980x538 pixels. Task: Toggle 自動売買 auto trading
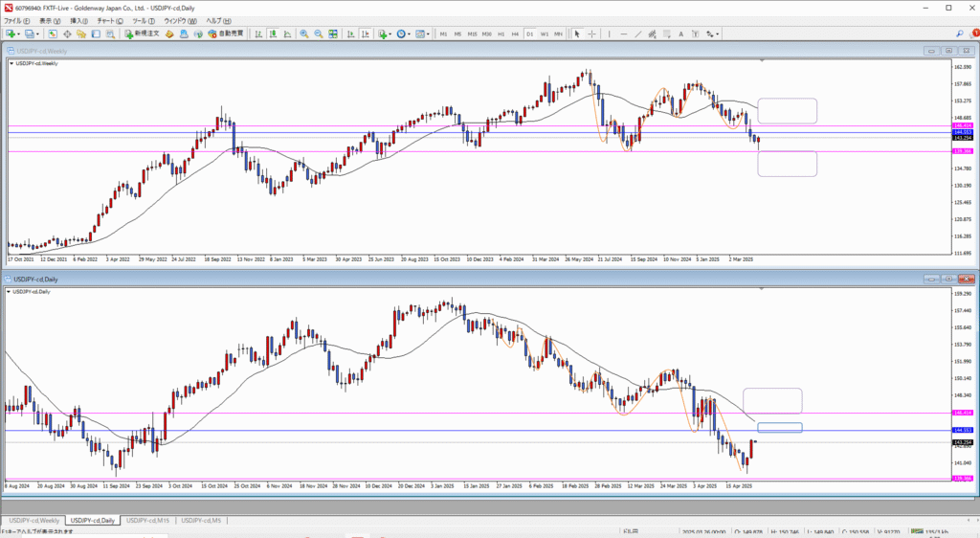pos(224,34)
